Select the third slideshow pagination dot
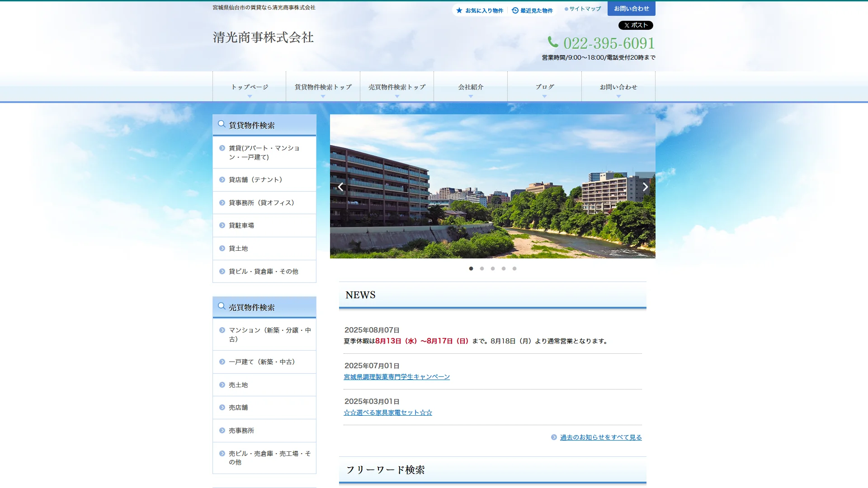Viewport: 868px width, 488px height. 493,268
